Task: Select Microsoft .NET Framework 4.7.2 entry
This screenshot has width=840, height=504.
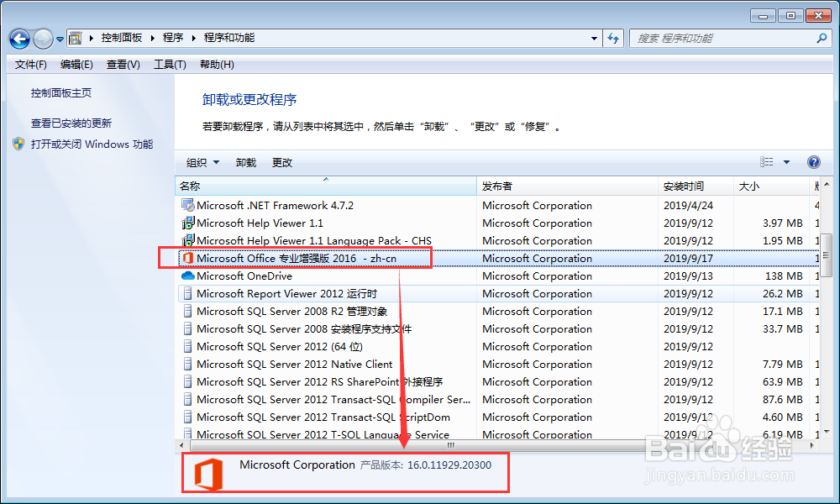Action: [x=275, y=205]
